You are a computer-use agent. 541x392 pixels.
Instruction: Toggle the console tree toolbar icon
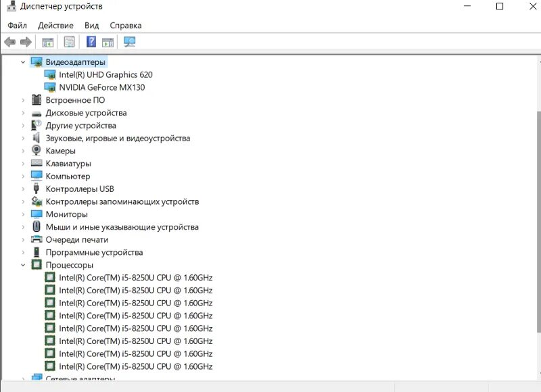(47, 43)
